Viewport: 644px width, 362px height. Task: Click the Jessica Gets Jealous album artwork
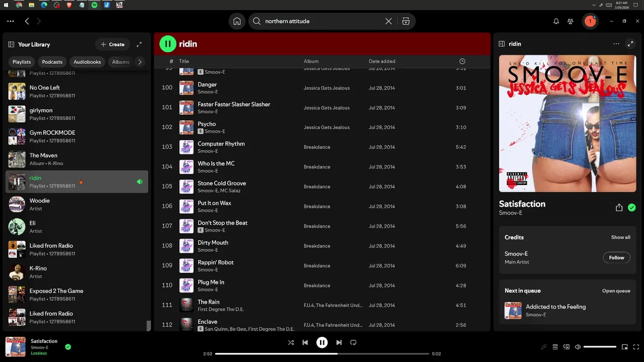point(568,123)
